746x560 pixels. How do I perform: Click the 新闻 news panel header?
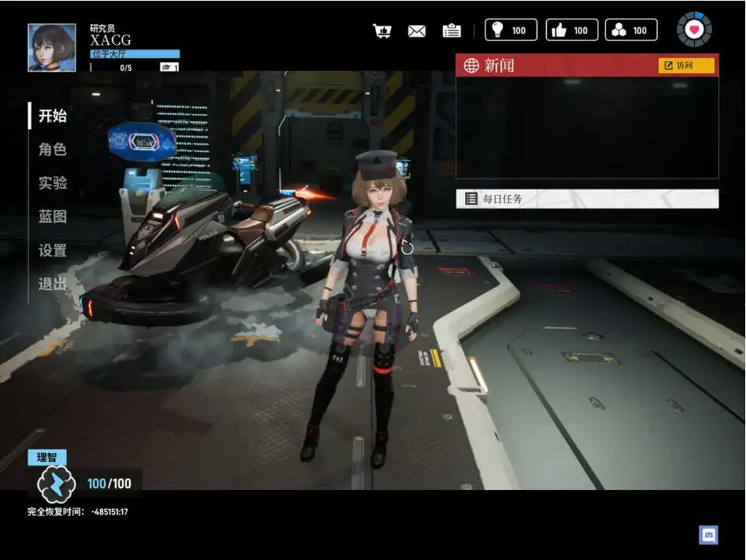[x=551, y=65]
